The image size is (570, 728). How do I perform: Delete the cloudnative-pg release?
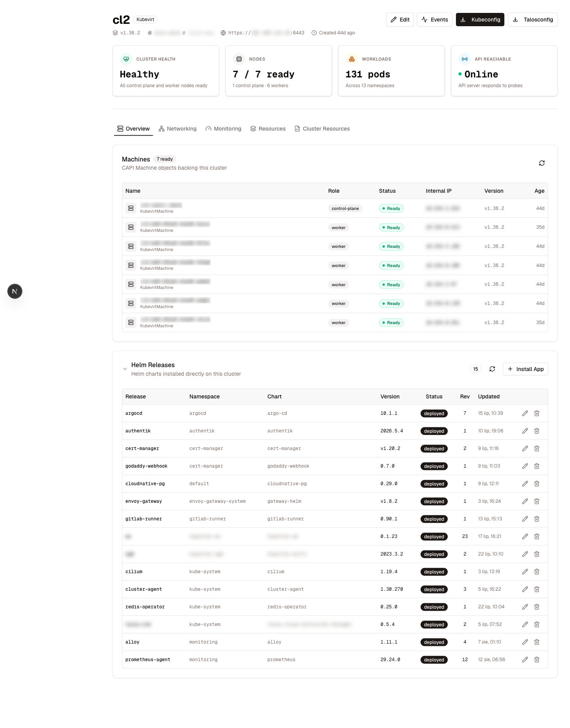(x=537, y=484)
